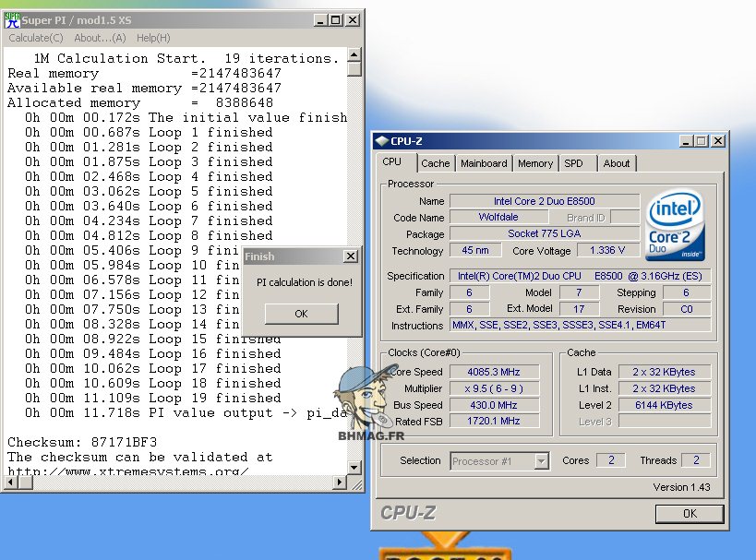Click Super PI vertical scrollbar up arrow

click(x=354, y=55)
